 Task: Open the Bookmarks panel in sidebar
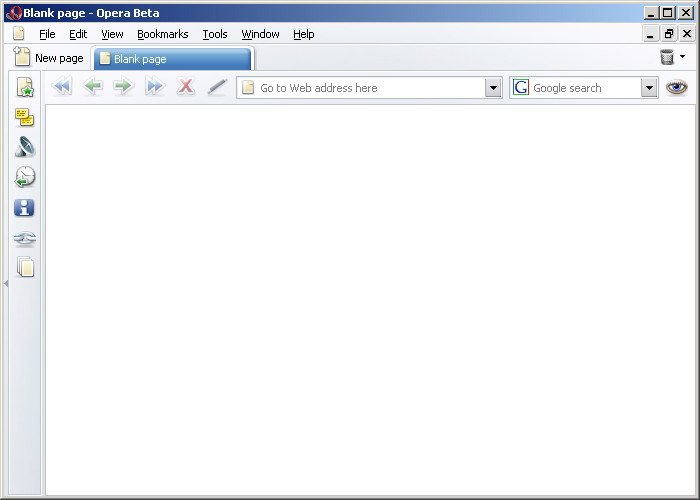pos(25,88)
